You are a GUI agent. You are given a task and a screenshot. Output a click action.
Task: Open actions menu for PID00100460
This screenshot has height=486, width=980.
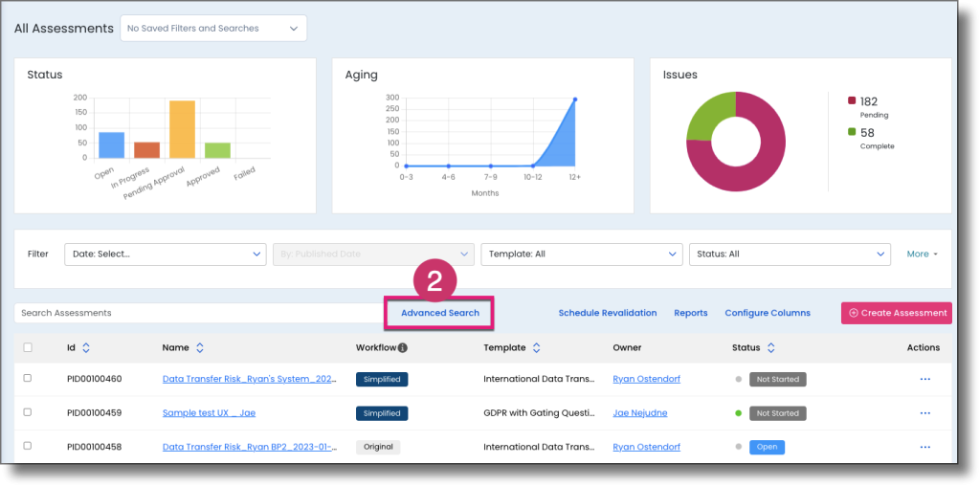pyautogui.click(x=925, y=379)
